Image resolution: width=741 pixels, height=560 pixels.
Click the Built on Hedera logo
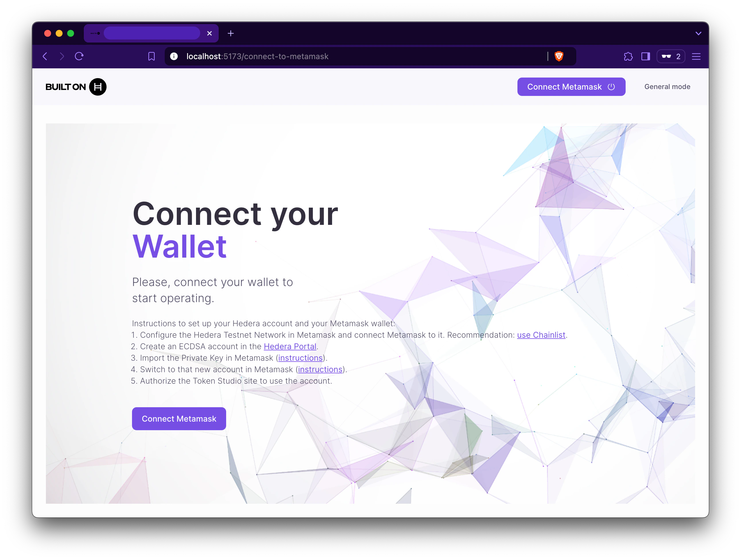pos(76,87)
